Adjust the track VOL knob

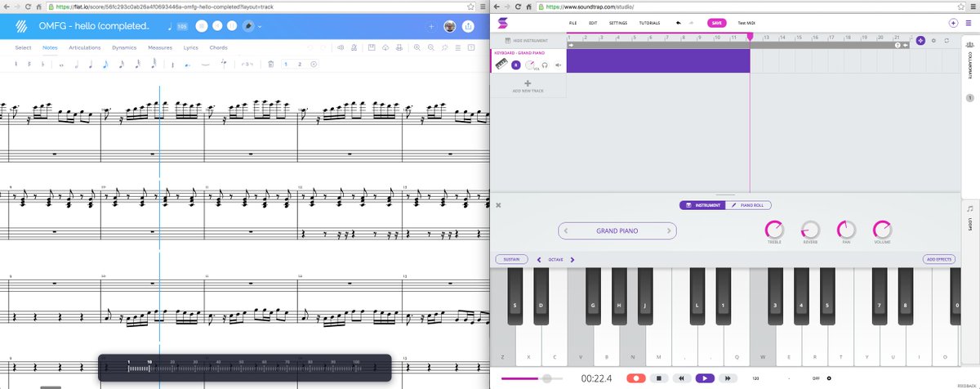click(530, 65)
